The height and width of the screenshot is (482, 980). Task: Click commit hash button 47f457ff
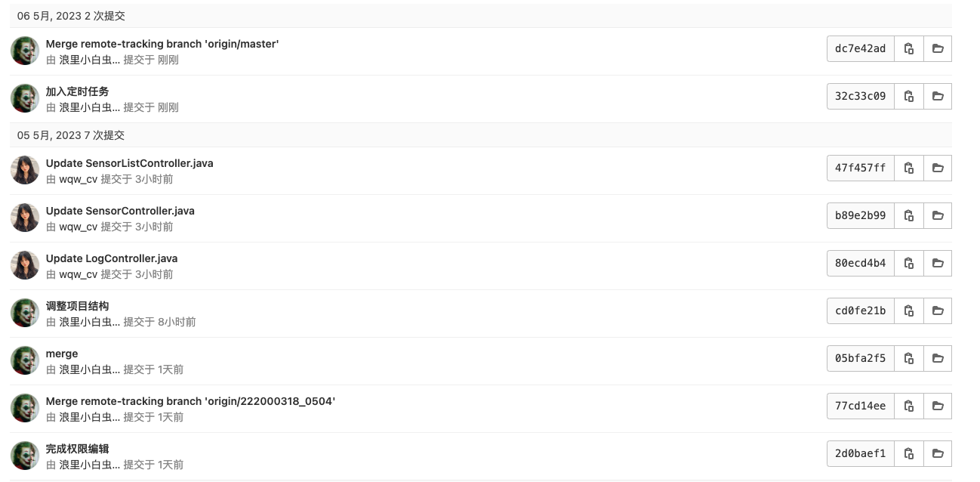point(861,168)
